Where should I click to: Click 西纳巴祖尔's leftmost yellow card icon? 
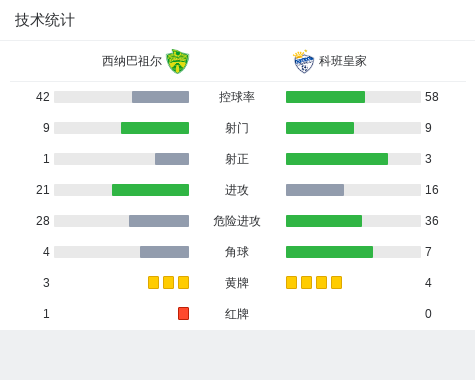point(153,282)
